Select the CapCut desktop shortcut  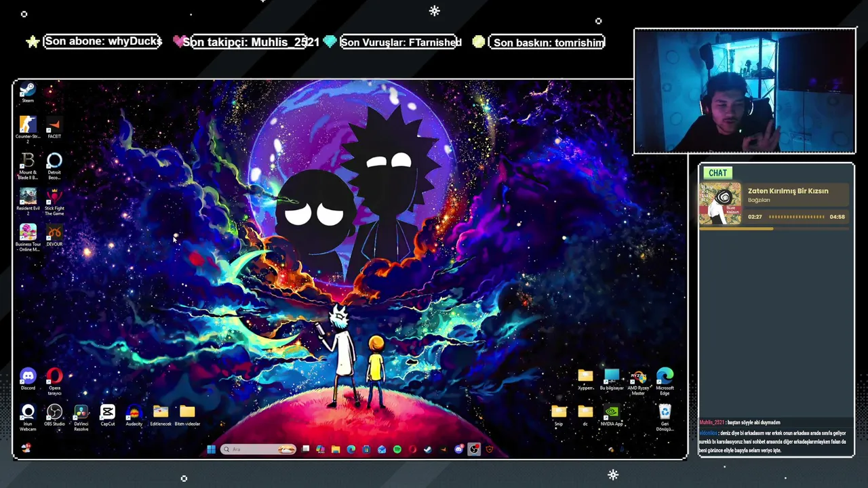tap(107, 415)
